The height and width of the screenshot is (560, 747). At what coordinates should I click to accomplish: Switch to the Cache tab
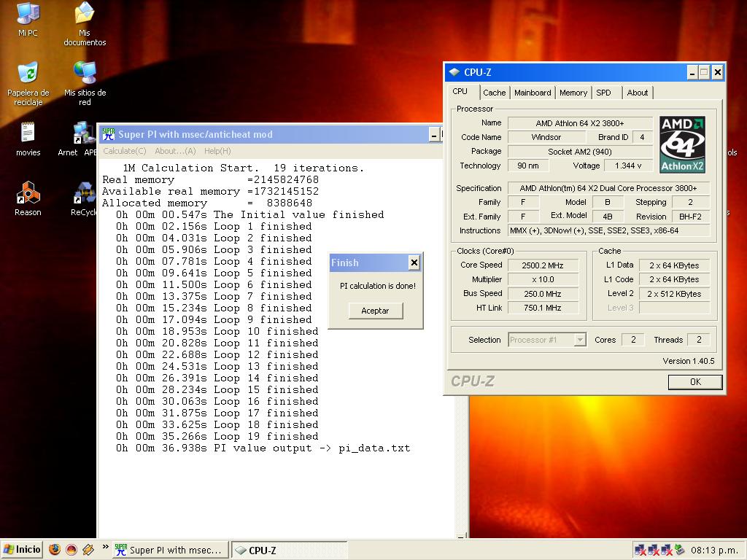pos(494,93)
